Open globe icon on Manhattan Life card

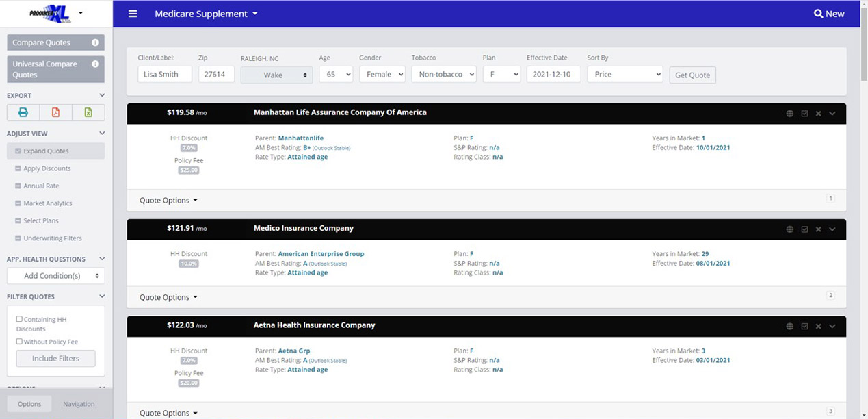[x=790, y=114]
